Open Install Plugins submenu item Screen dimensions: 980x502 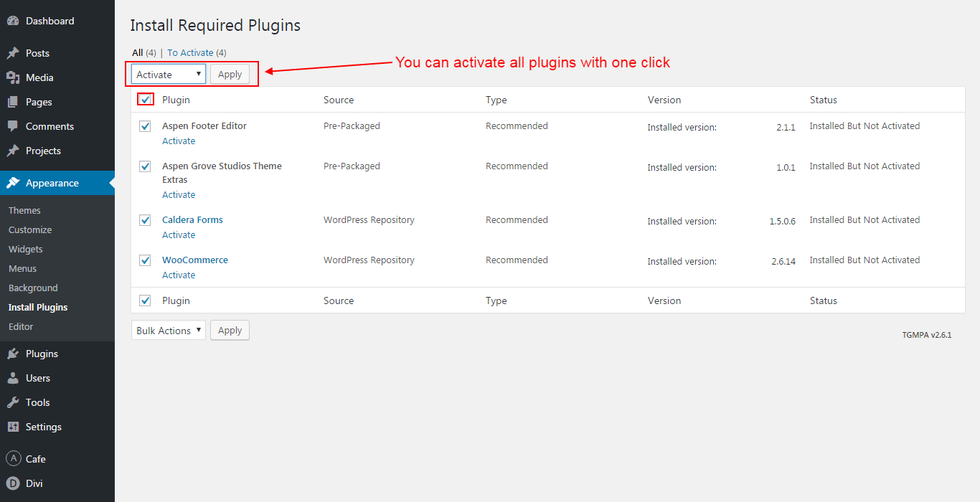[x=38, y=308]
